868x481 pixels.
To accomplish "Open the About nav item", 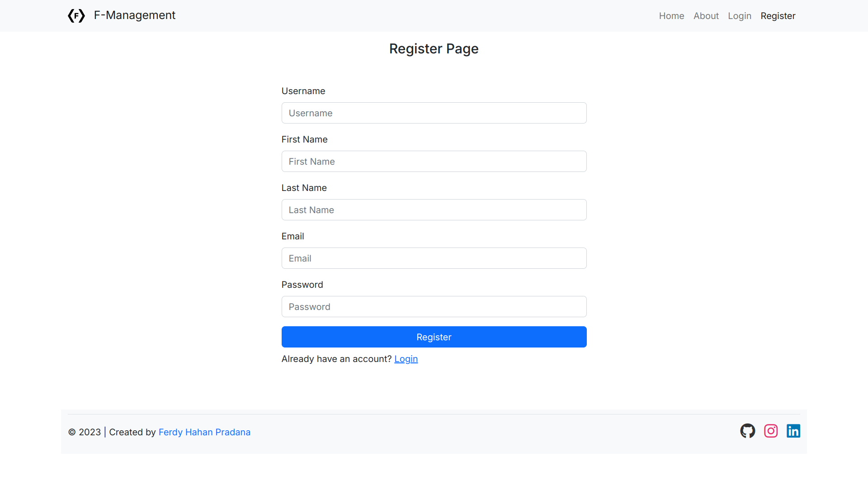I will coord(706,16).
